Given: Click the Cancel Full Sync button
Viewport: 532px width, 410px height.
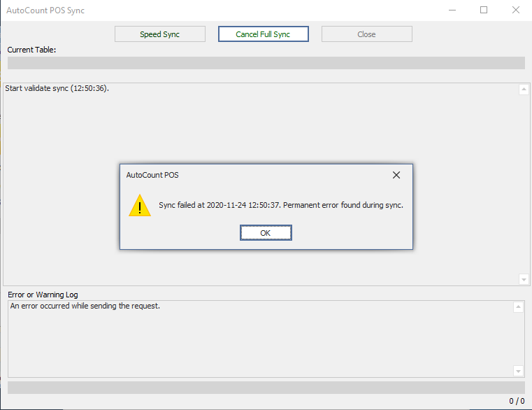Looking at the screenshot, I should (263, 34).
